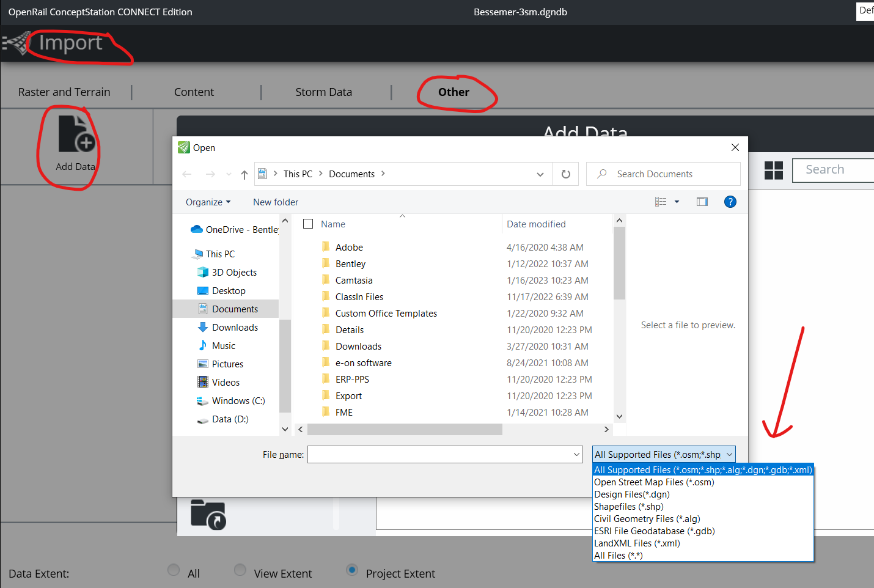Tick the select-all checkbox by Name
Viewport: 874px width, 588px height.
(x=308, y=224)
